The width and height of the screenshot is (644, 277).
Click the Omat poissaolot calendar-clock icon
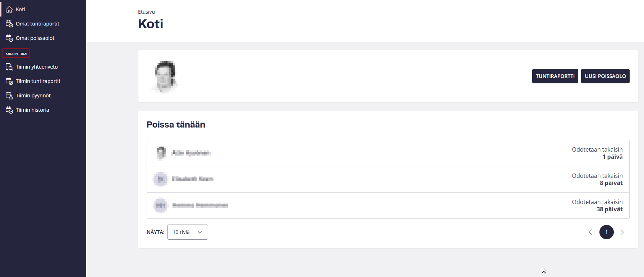tap(9, 38)
